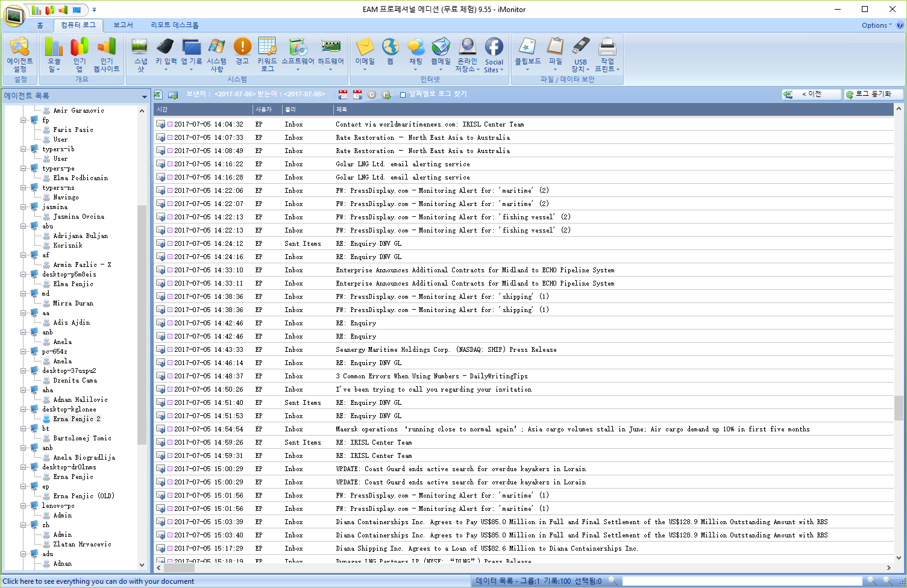Collapse the desktop-kglonee tree node

(23, 409)
